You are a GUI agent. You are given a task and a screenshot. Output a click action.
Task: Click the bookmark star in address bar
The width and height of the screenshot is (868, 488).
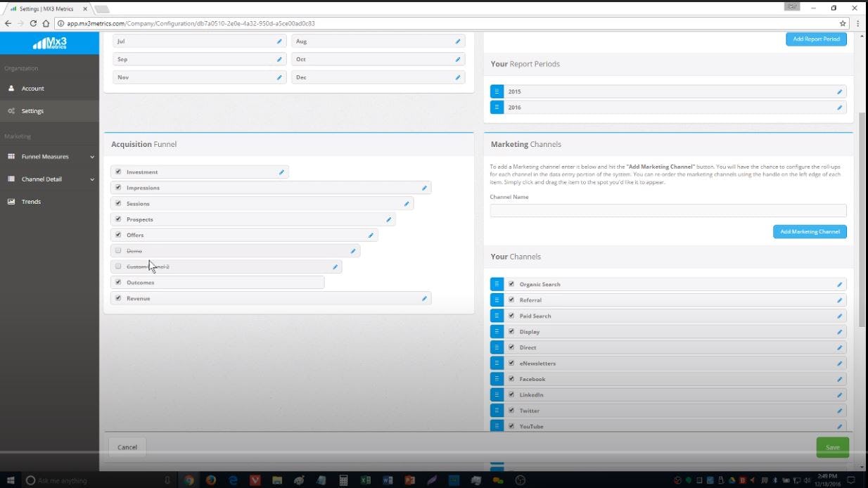click(844, 23)
